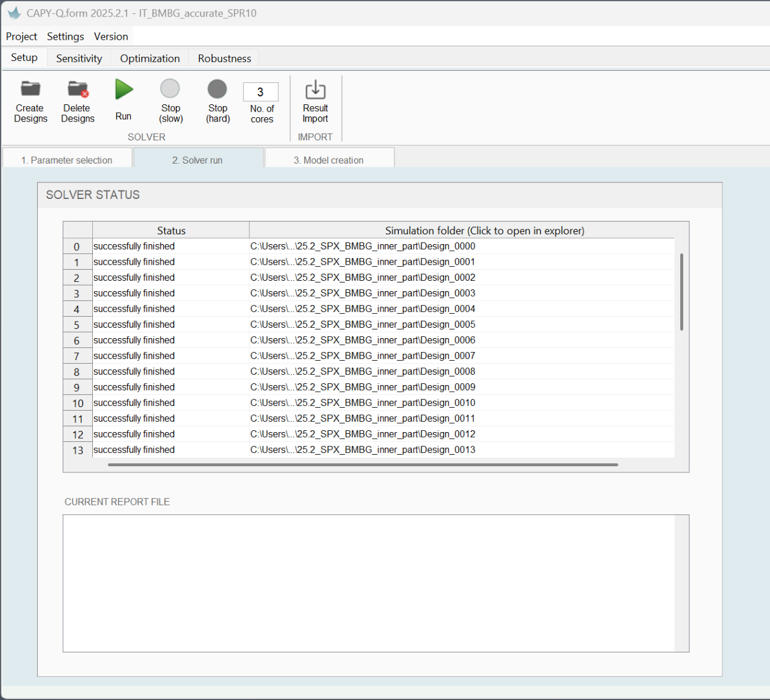The image size is (770, 700).
Task: Switch to the Robustness tab
Action: 225,59
